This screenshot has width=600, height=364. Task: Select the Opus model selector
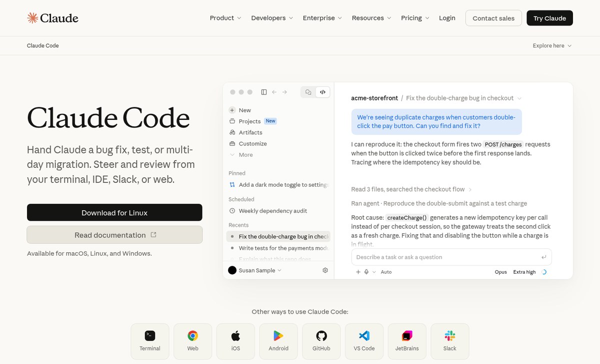coord(501,272)
